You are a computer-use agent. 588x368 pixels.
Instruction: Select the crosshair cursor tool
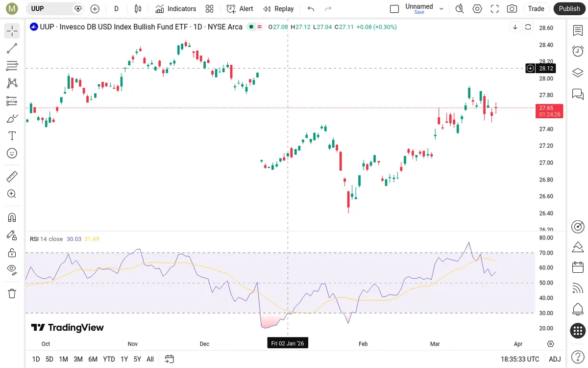(12, 31)
